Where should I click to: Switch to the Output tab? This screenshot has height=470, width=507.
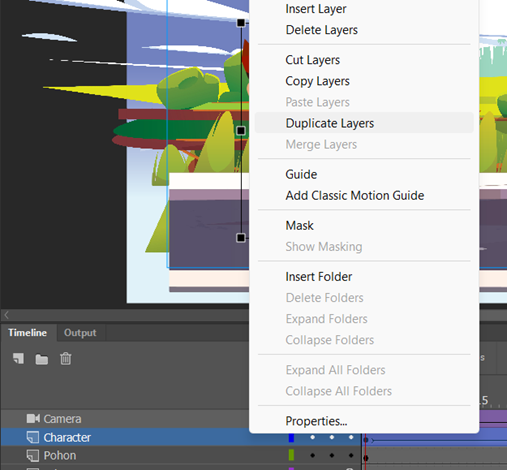click(80, 333)
